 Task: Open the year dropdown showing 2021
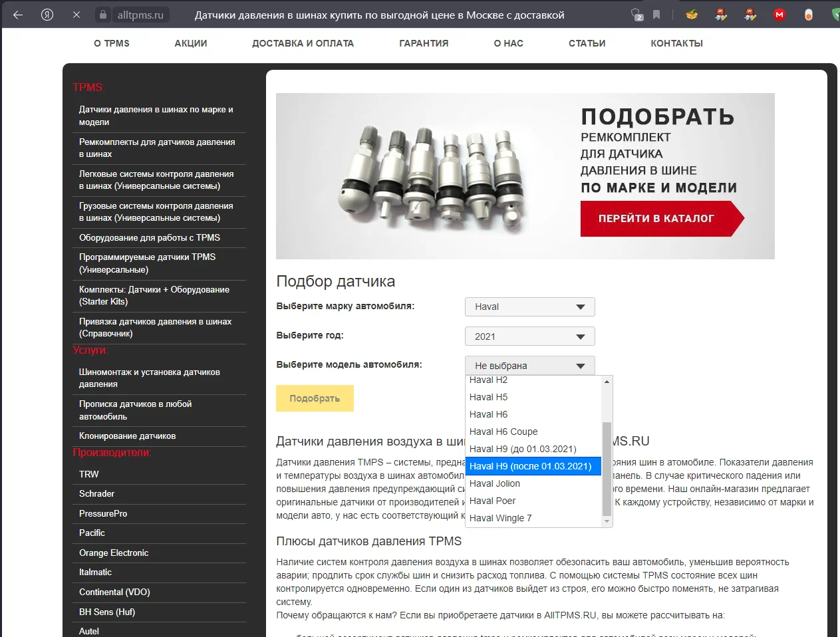[x=529, y=336]
